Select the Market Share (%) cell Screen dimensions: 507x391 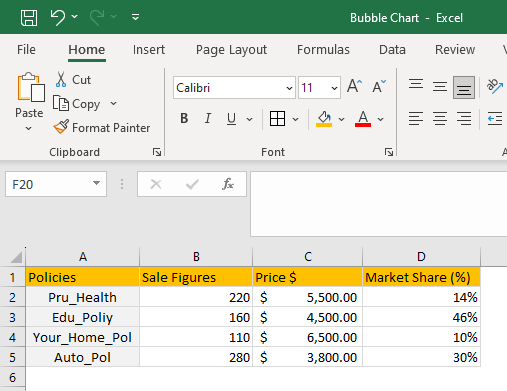[421, 277]
